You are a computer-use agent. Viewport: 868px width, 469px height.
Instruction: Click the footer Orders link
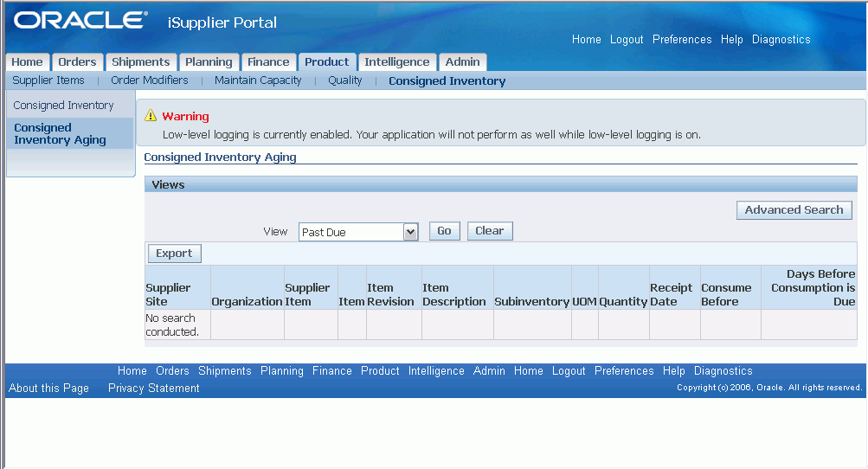(x=172, y=370)
